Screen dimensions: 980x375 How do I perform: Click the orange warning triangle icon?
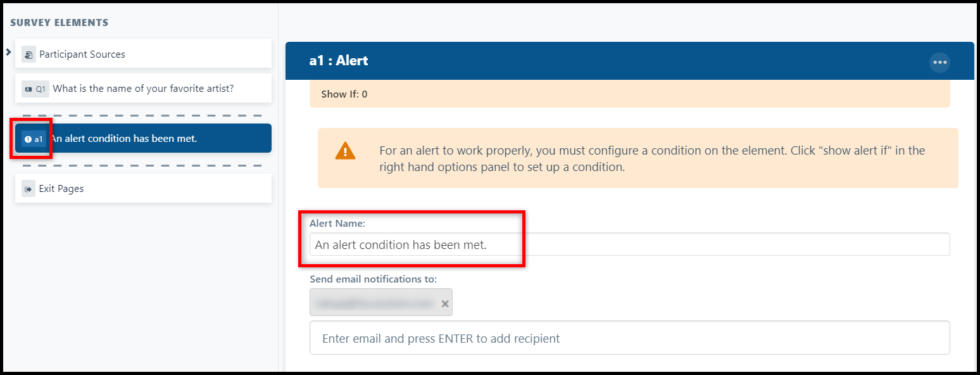tap(345, 151)
